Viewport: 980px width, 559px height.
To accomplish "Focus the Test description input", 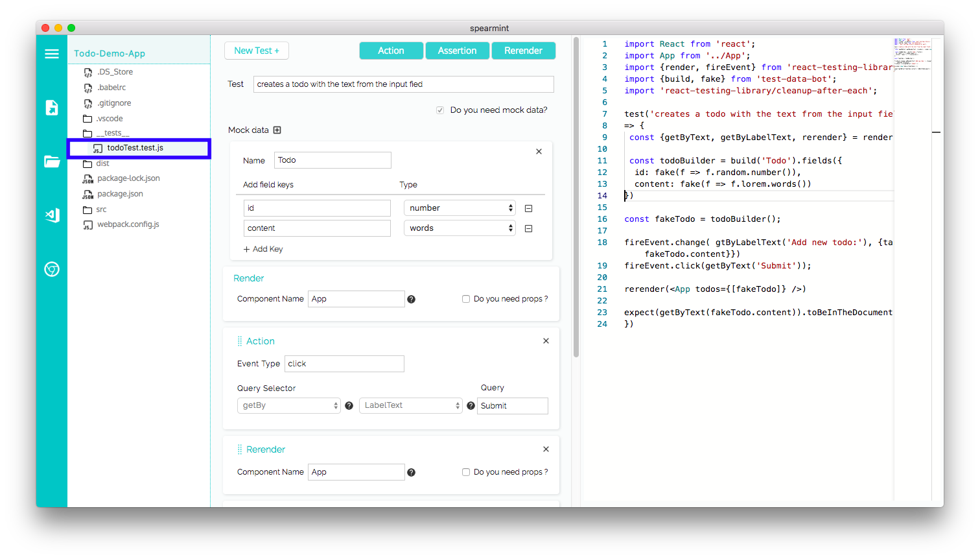I will coord(404,84).
